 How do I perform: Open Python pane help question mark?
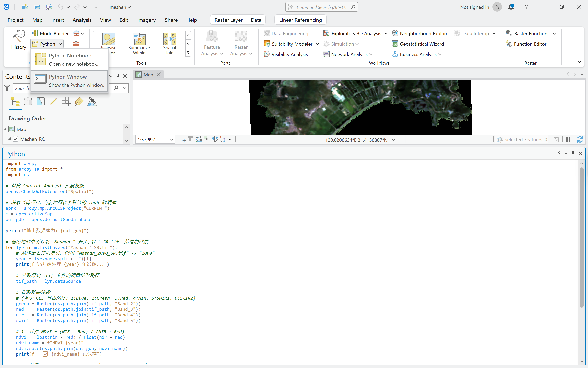[x=559, y=153]
